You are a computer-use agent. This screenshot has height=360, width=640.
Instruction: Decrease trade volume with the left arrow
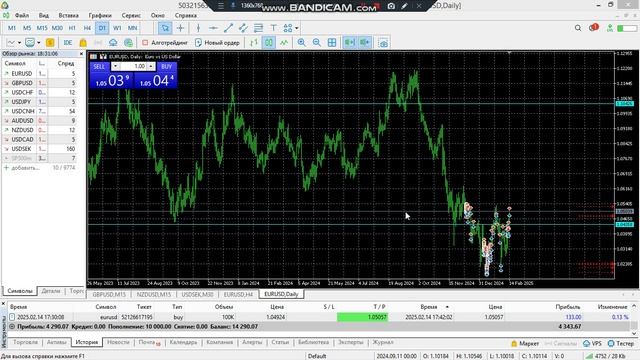tap(116, 67)
